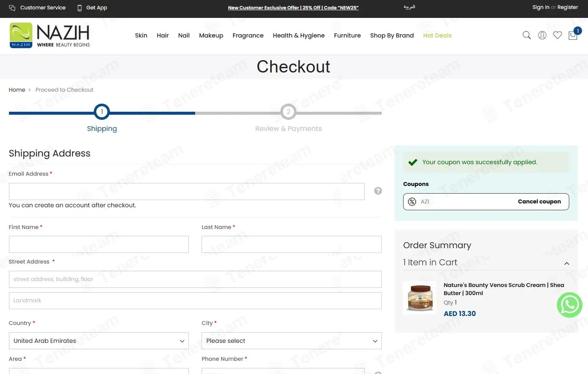Click the Nature's Bounty Venos Scrub Cream title
588x374 pixels.
504,289
